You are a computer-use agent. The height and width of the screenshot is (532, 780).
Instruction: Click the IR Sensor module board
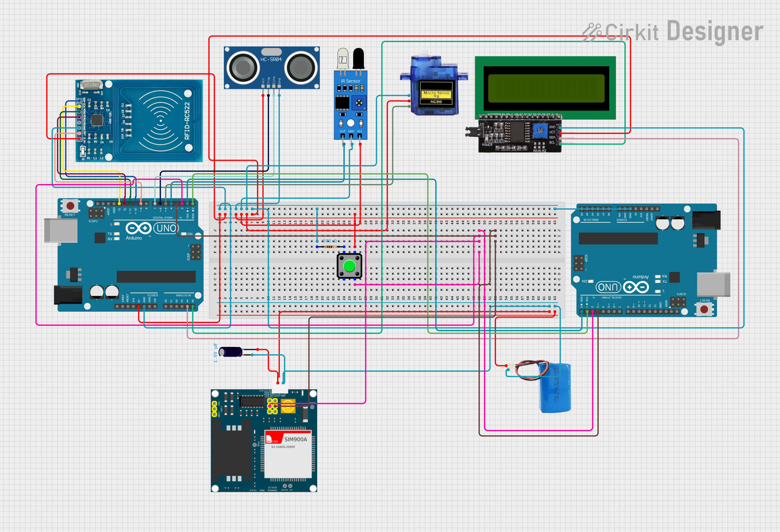click(350, 105)
